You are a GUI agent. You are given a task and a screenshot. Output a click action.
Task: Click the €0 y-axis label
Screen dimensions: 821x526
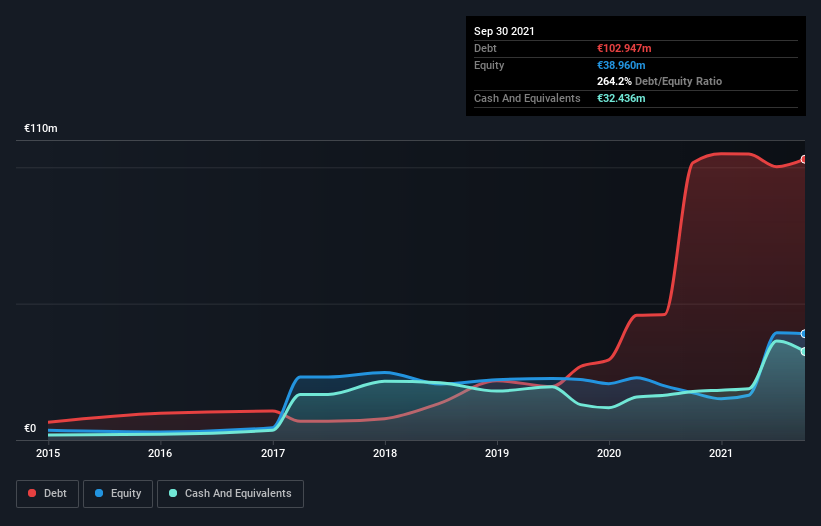[x=30, y=428]
